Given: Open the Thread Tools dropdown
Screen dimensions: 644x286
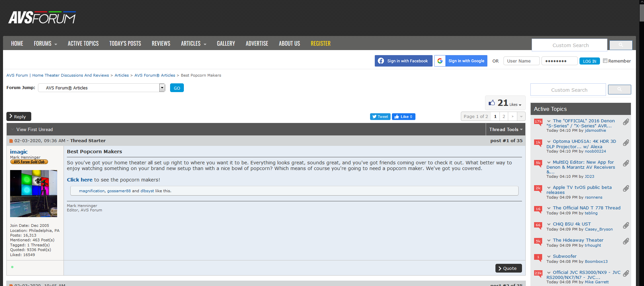Looking at the screenshot, I should pyautogui.click(x=506, y=129).
